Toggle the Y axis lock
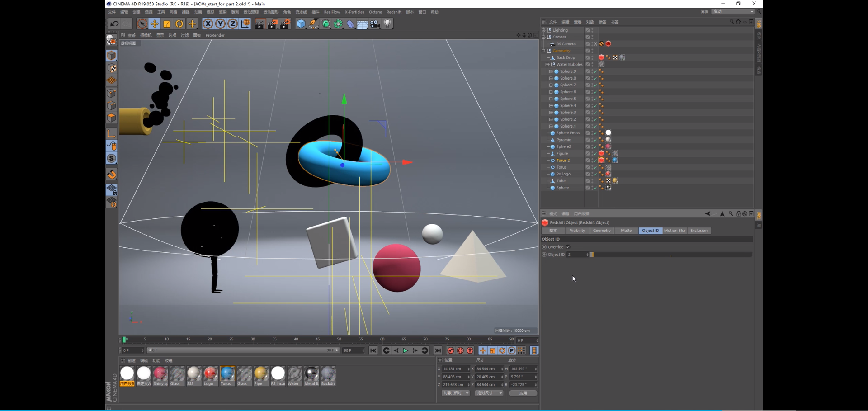The width and height of the screenshot is (868, 411). [x=220, y=24]
